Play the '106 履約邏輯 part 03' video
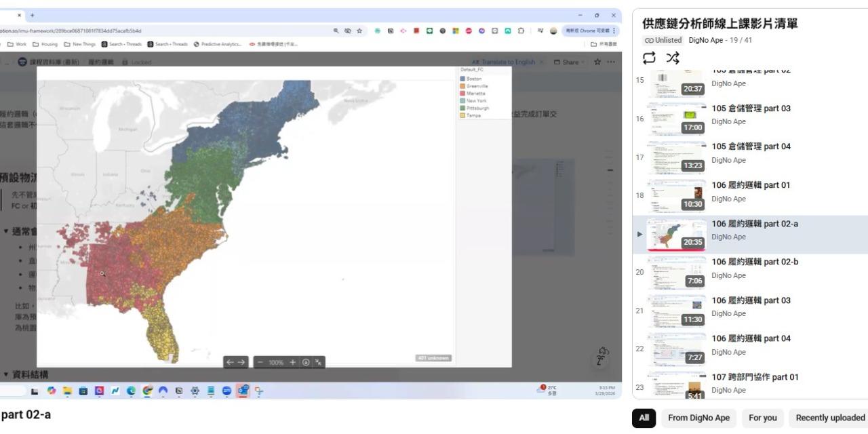Viewport: 868px width, 434px height. point(751,300)
